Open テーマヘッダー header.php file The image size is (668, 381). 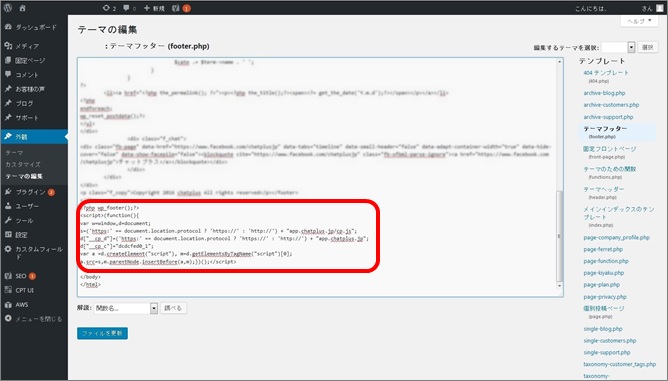coord(603,189)
